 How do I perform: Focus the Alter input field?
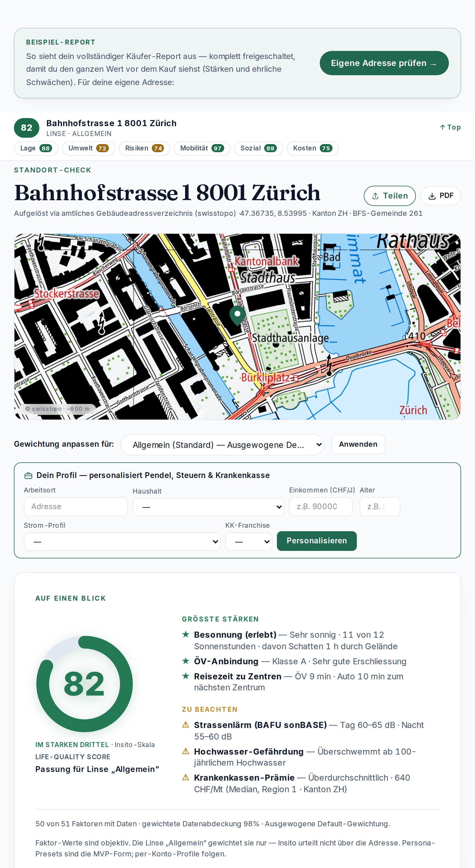(380, 506)
